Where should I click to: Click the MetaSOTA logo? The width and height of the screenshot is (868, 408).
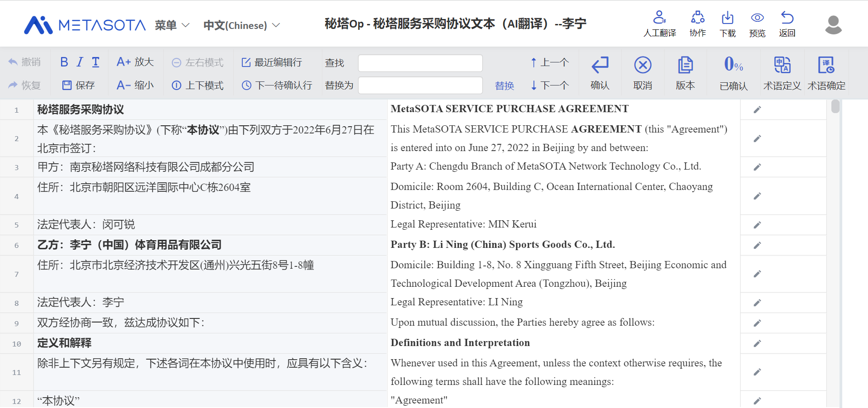point(85,25)
